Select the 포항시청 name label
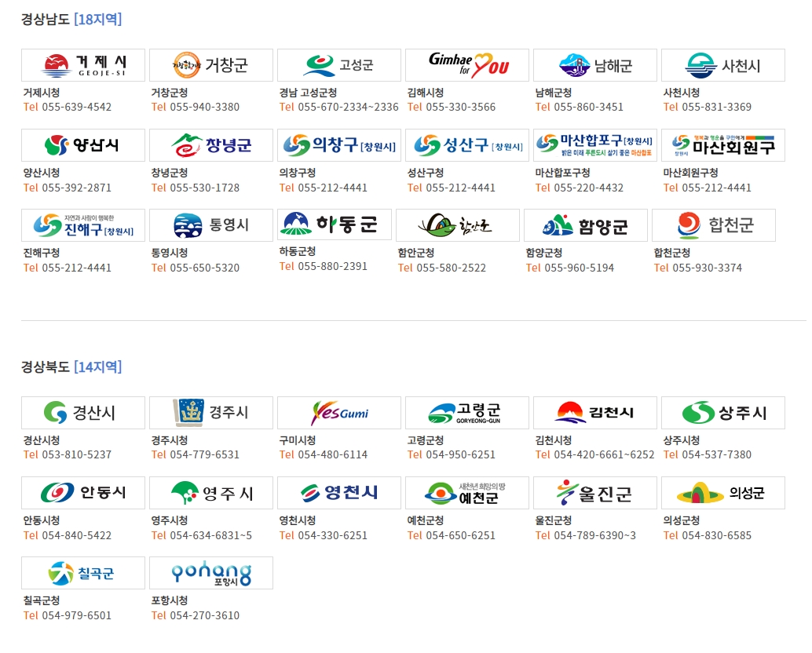 click(170, 600)
